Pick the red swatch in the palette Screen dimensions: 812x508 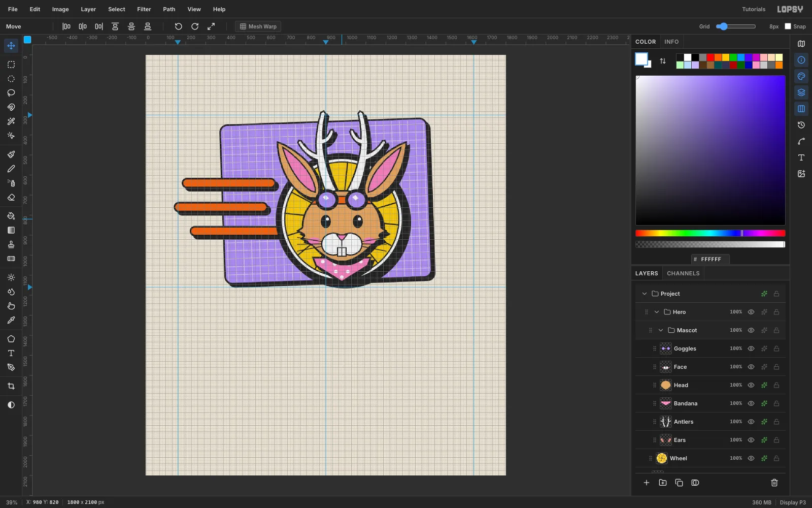710,57
